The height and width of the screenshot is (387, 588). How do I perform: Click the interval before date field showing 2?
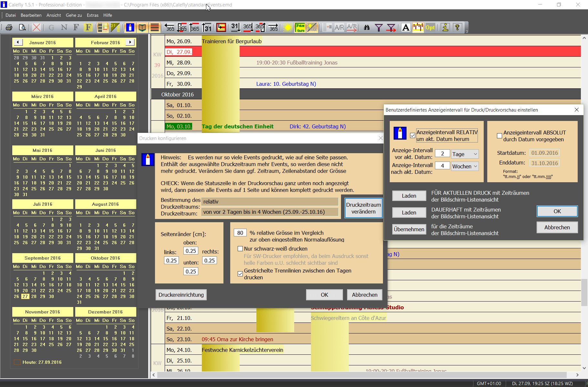pyautogui.click(x=442, y=153)
